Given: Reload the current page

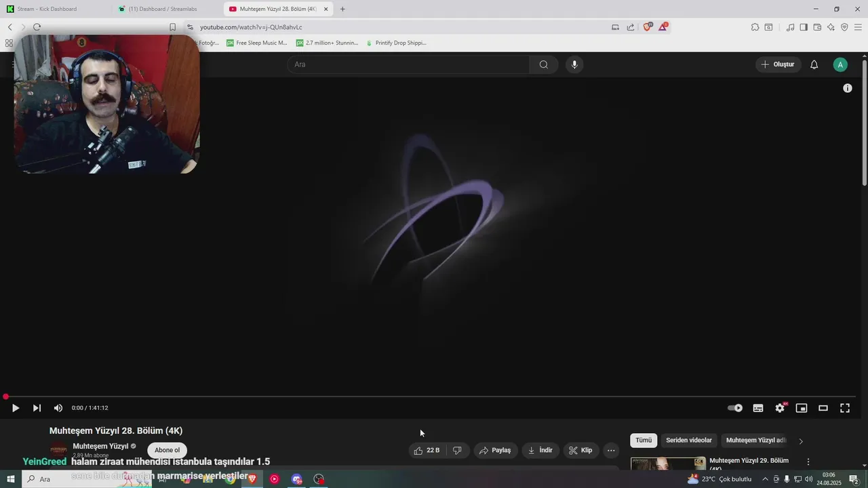Looking at the screenshot, I should 37,27.
